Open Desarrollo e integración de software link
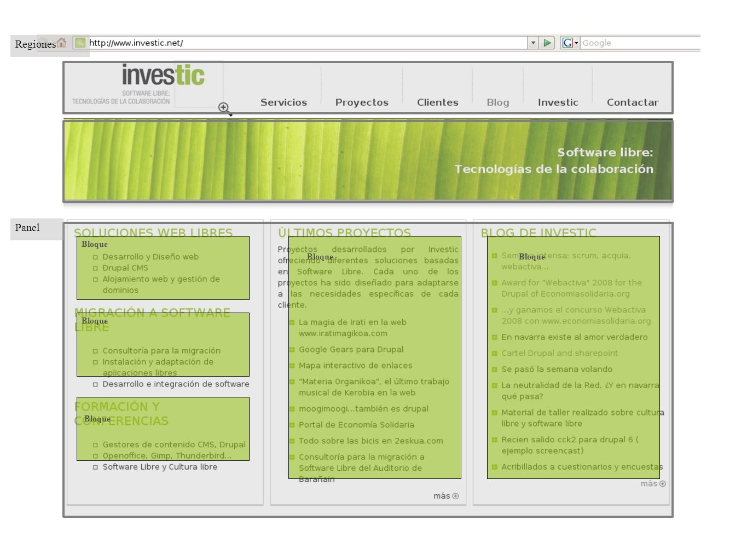747x560 pixels. [x=176, y=384]
